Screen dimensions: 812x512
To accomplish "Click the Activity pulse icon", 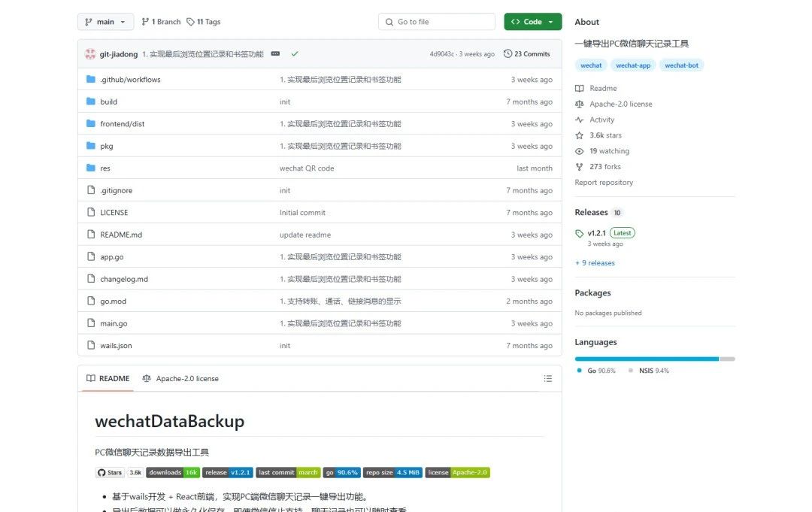I will coord(580,120).
